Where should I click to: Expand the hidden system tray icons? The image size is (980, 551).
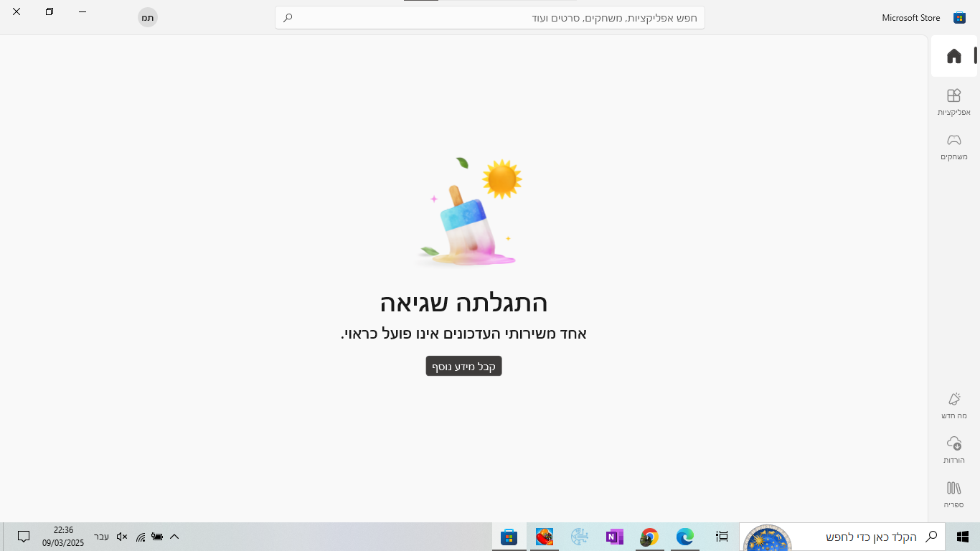coord(174,537)
